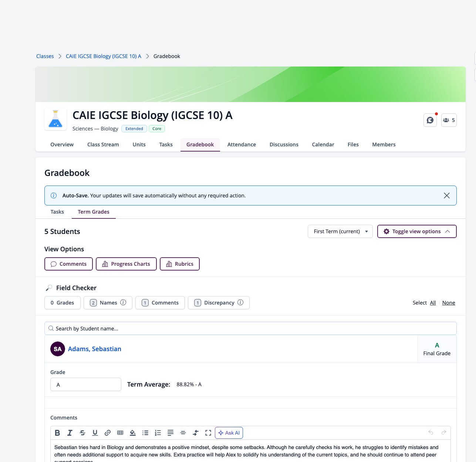Go to class Tasks tab
Image resolution: width=476 pixels, height=462 pixels.
pyautogui.click(x=166, y=145)
